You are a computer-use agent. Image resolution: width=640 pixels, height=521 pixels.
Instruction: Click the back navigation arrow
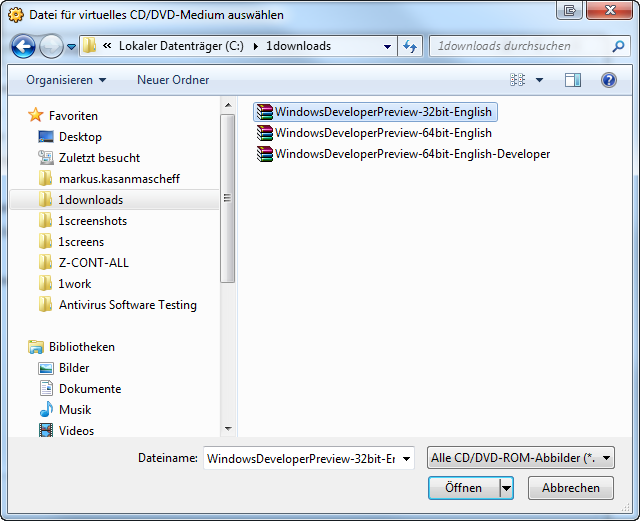point(23,46)
